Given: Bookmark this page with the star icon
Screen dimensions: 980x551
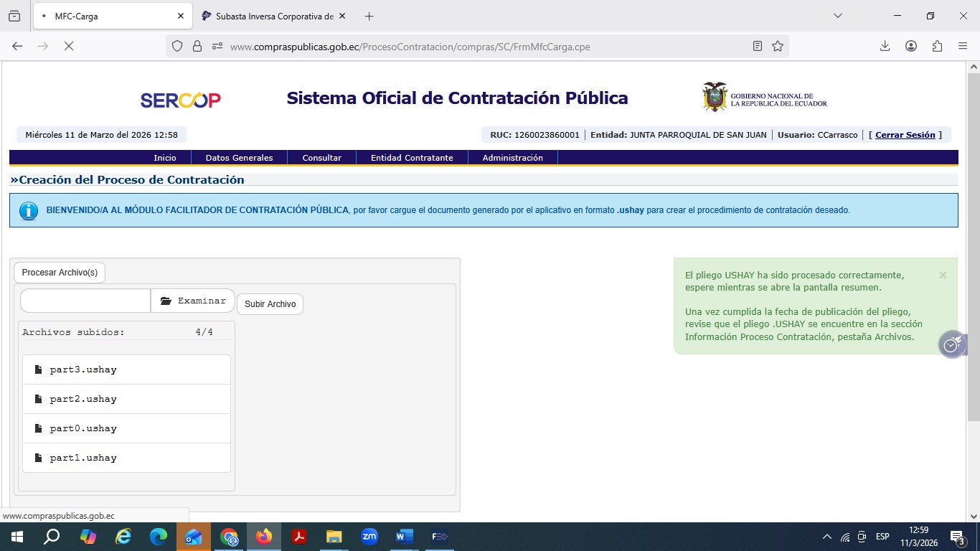Looking at the screenshot, I should (778, 46).
